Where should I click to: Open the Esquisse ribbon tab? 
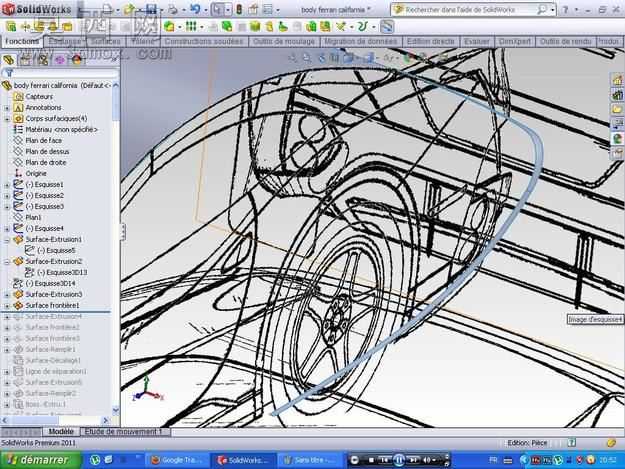click(65, 41)
